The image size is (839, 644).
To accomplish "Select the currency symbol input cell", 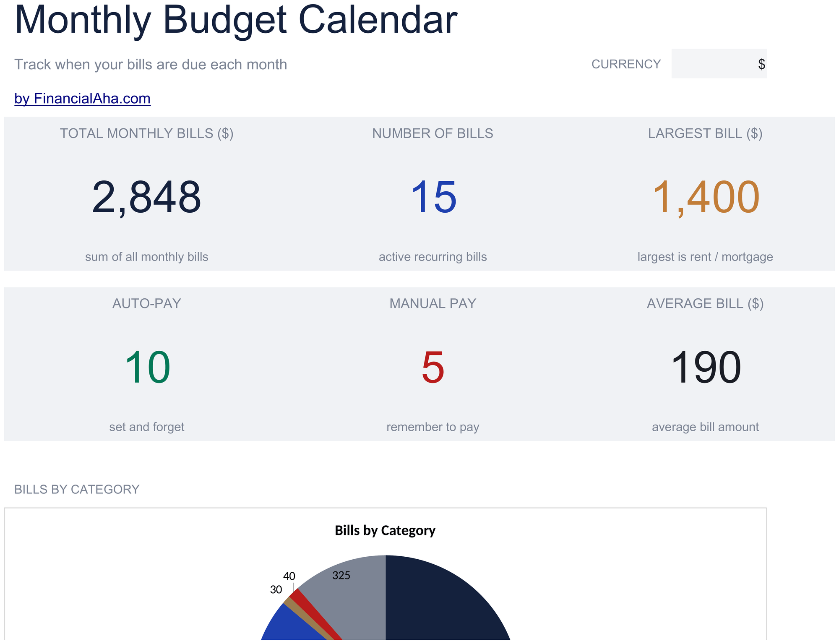I will click(x=719, y=64).
